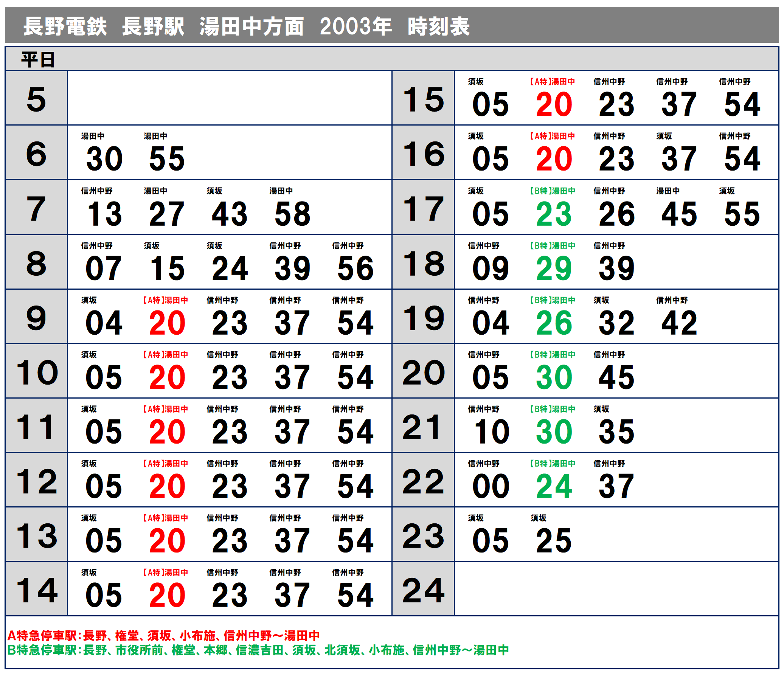
Task: Click the hour 15 cell
Action: pyautogui.click(x=424, y=98)
